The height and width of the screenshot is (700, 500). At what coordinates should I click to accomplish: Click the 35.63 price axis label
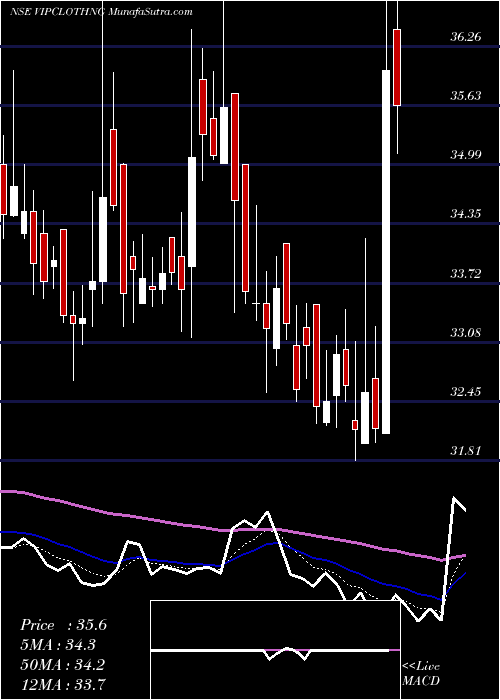[466, 96]
